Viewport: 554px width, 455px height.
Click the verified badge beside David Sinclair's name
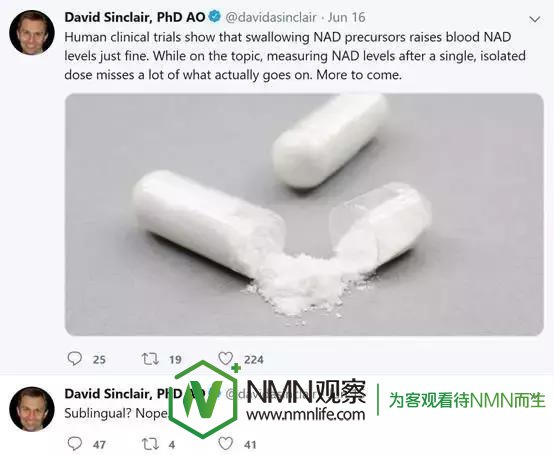coord(214,16)
